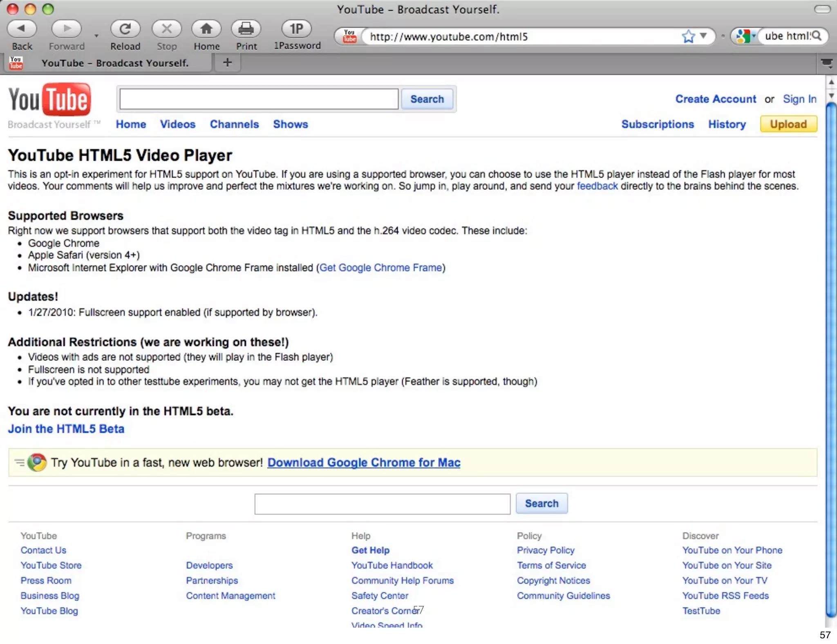Open the Channels navigation item
The width and height of the screenshot is (837, 644).
click(x=234, y=124)
